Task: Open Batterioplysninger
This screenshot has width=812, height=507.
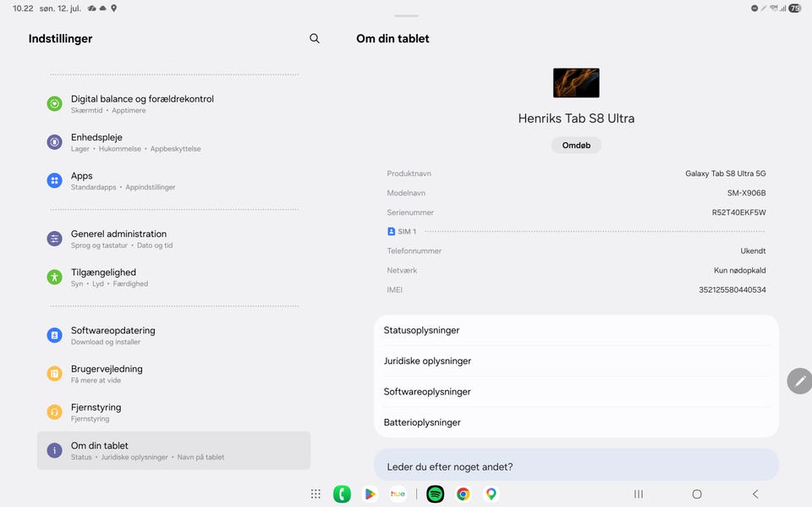Action: (576, 422)
